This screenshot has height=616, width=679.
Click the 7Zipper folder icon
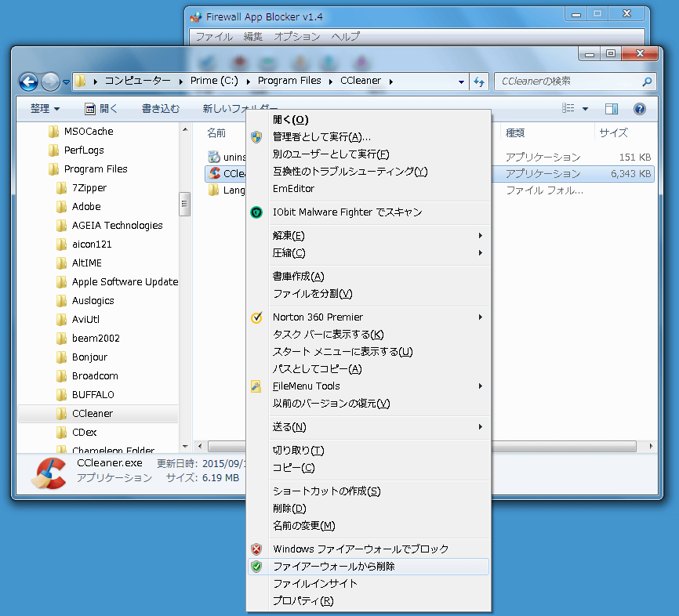coord(61,188)
